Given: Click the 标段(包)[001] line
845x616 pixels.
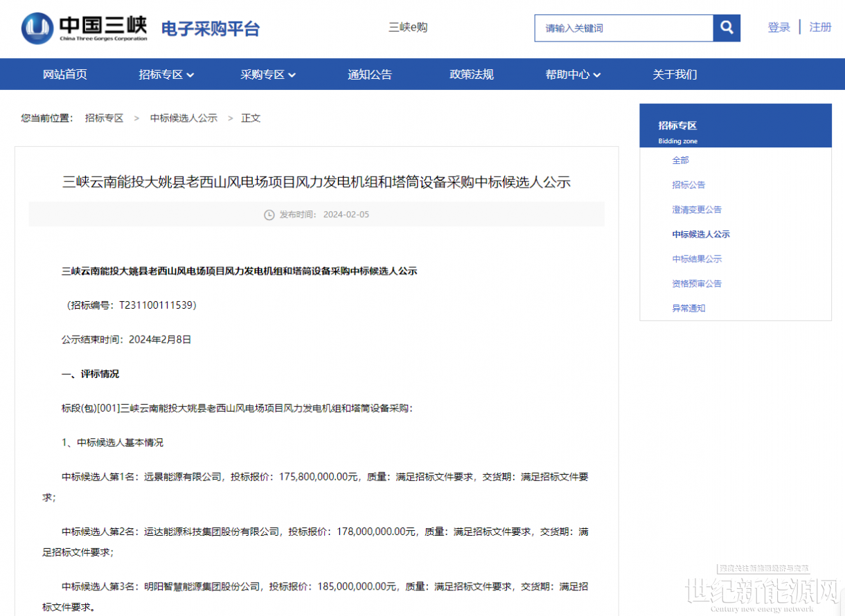Looking at the screenshot, I should click(237, 408).
